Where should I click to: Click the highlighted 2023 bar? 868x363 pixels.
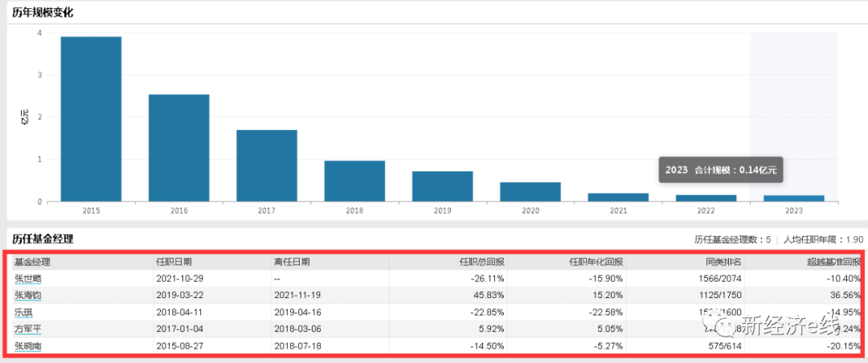pyautogui.click(x=794, y=198)
